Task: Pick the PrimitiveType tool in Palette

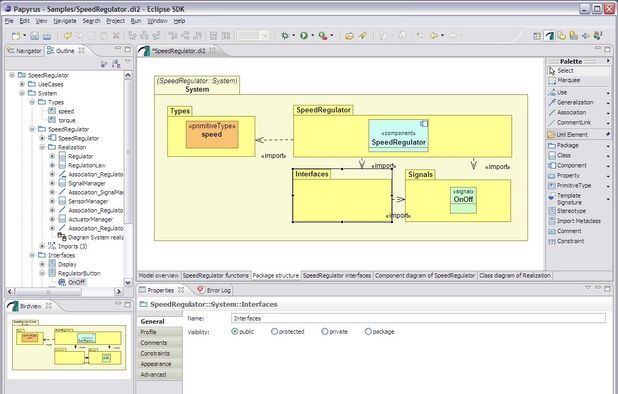Action: pos(575,185)
